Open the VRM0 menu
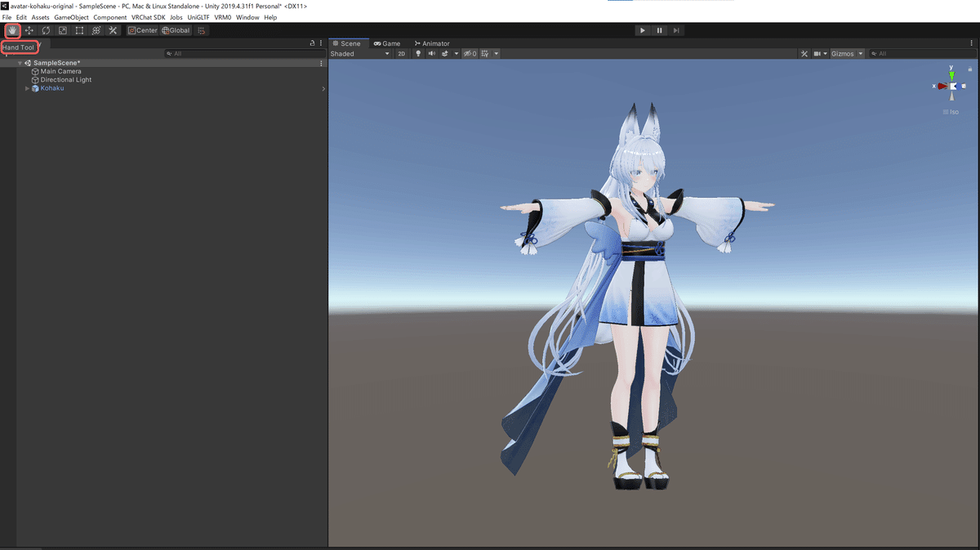 pyautogui.click(x=223, y=17)
